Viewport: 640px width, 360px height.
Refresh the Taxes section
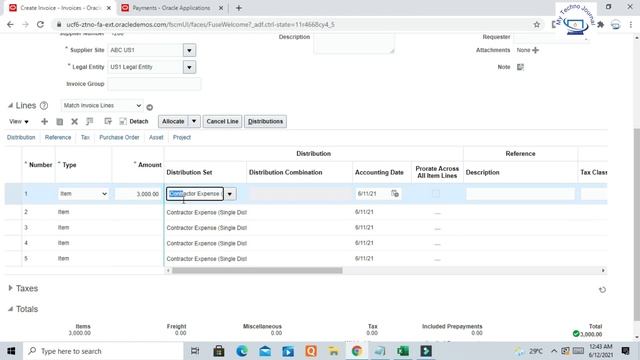[602, 290]
